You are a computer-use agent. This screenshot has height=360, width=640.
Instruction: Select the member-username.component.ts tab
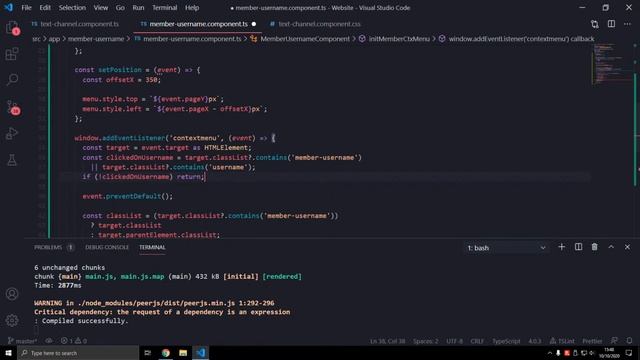pyautogui.click(x=197, y=24)
